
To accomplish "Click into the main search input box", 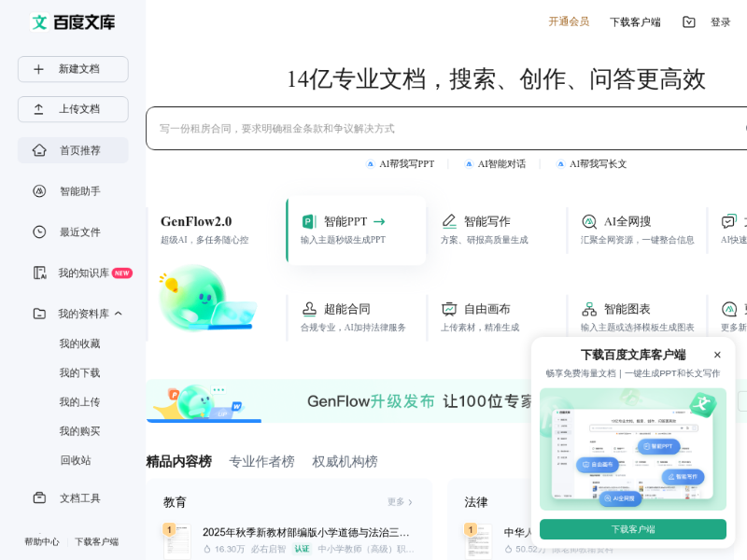I will pyautogui.click(x=439, y=129).
